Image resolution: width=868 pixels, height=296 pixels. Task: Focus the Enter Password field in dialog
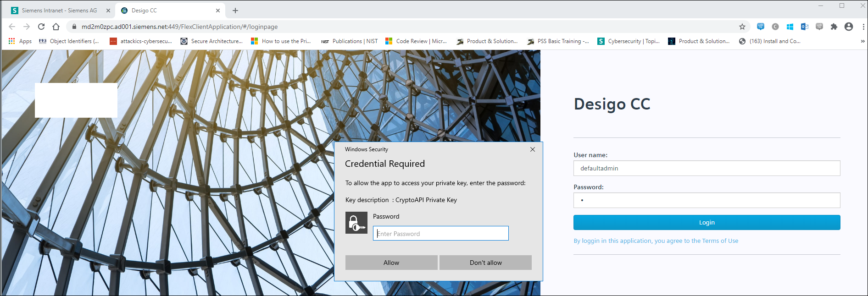(440, 233)
